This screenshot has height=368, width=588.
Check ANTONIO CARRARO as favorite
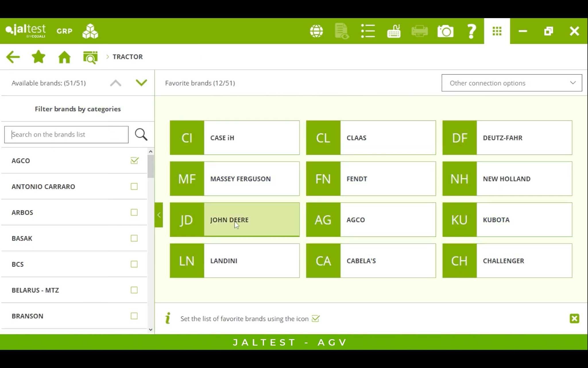[134, 186]
